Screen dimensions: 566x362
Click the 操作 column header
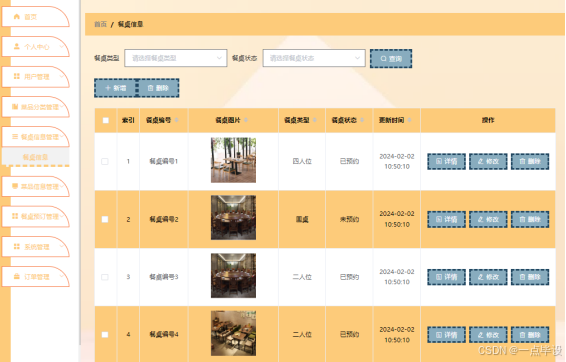(x=488, y=120)
